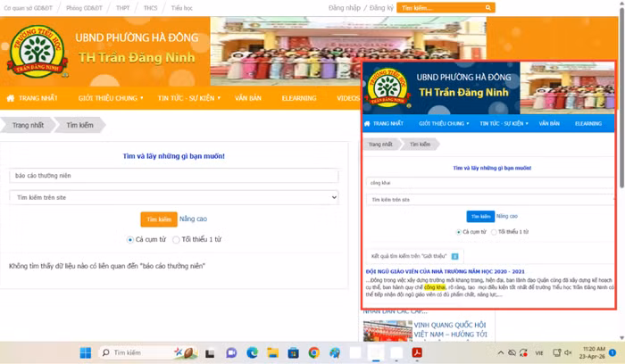Click the magnifier icon in the top search box
The image size is (625, 364).
tap(487, 7)
